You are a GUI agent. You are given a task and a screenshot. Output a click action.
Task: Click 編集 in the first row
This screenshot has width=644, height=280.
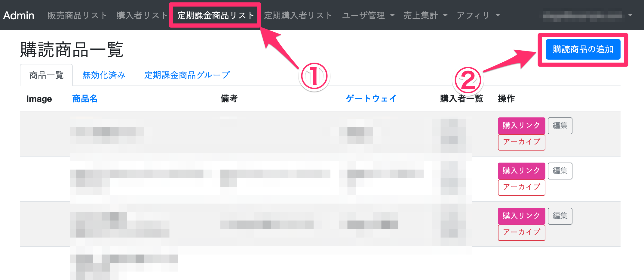point(560,126)
